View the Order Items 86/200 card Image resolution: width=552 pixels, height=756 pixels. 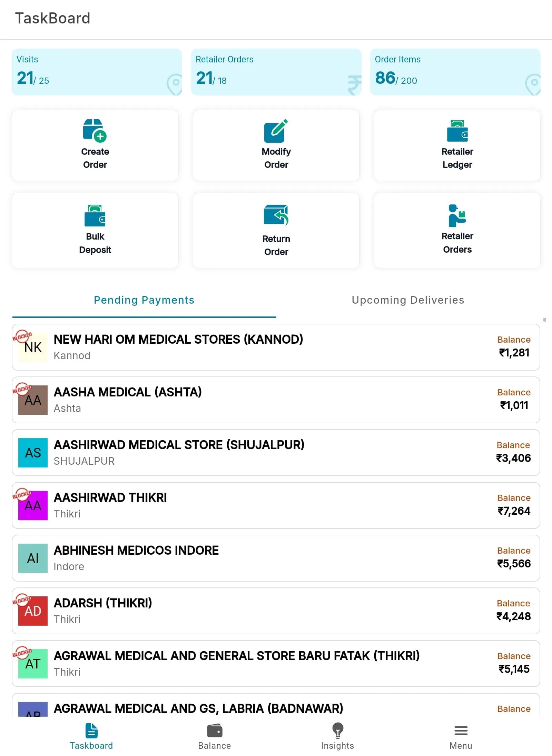click(x=455, y=72)
